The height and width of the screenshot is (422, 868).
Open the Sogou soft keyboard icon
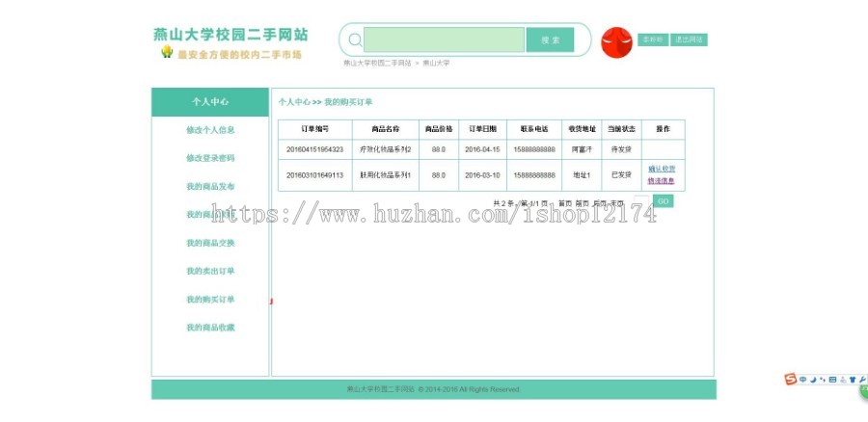pos(832,380)
